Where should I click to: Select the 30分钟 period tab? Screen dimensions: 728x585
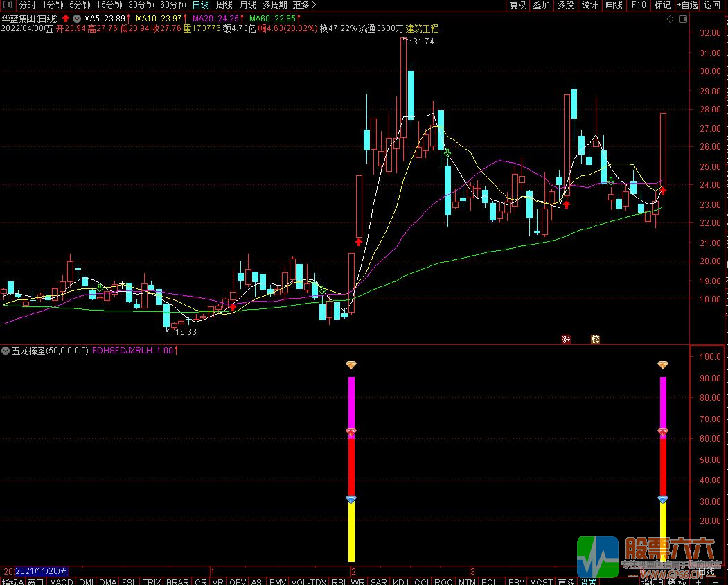[x=141, y=5]
